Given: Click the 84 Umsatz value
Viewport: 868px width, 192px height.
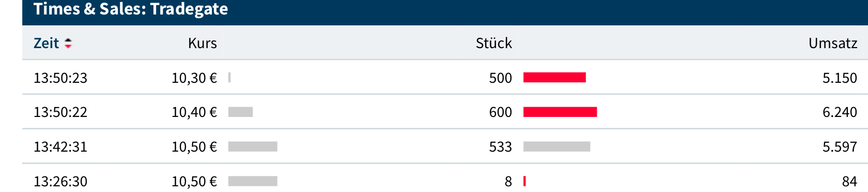Looking at the screenshot, I should [x=849, y=181].
